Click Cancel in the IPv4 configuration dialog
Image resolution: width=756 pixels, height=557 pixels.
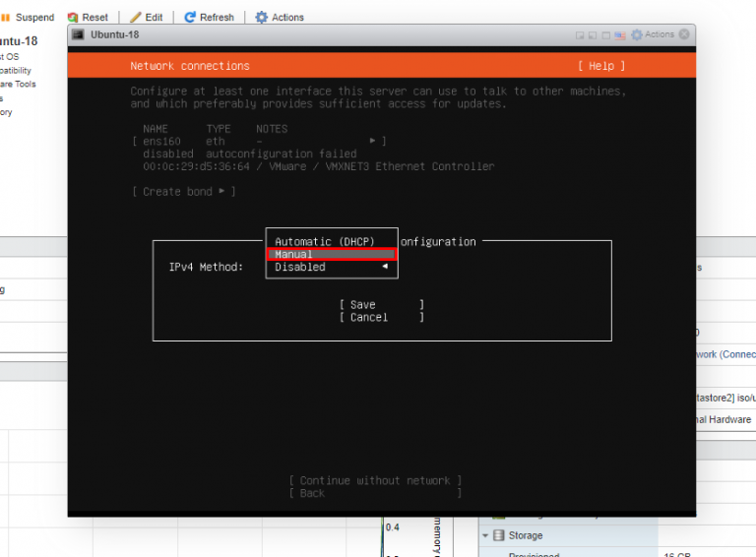[x=381, y=317]
